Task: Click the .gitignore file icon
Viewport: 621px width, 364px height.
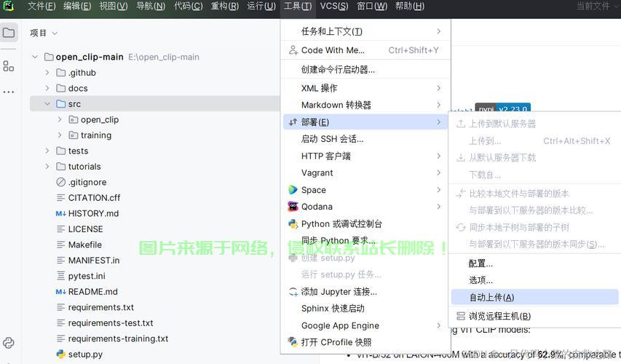Action: point(60,182)
